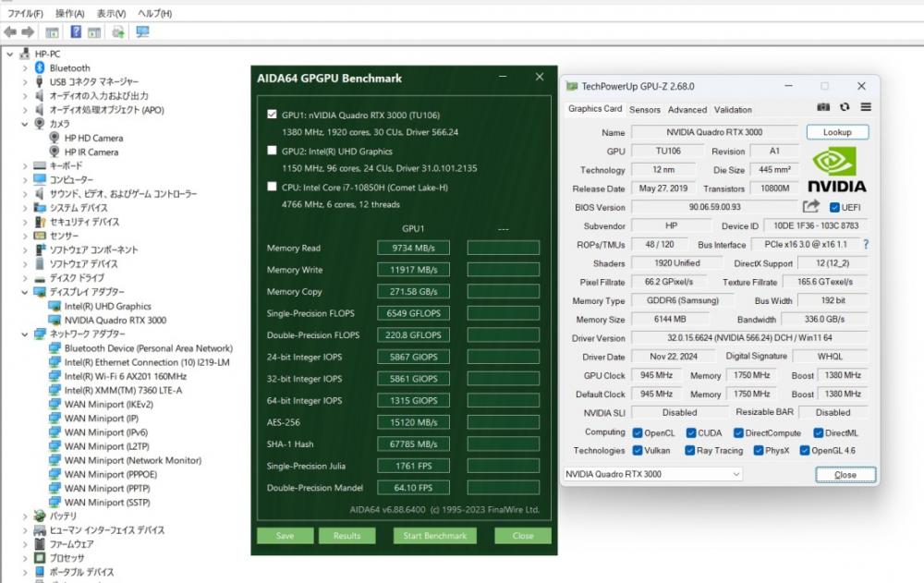924x583 pixels.
Task: Click the Back arrow in Device Manager toolbar
Action: 10,31
